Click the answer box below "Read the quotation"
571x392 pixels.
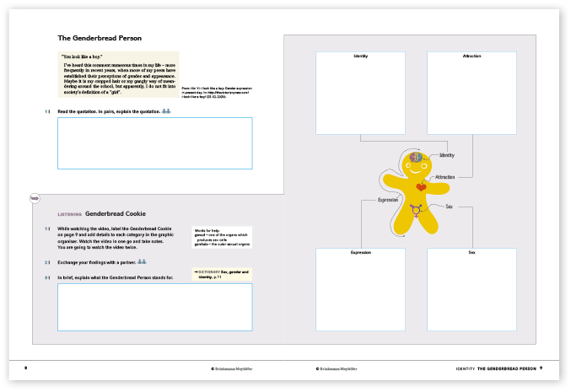point(154,143)
